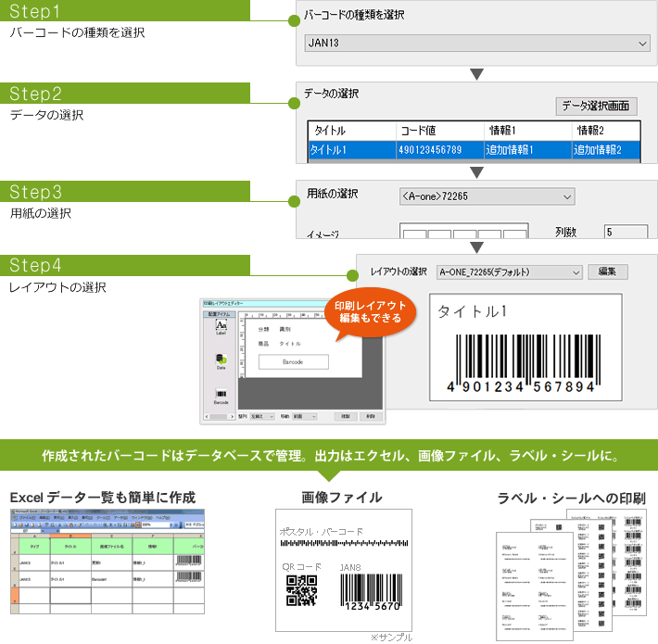Open the paper selection <A-one>72265 dropdown
Image resolution: width=658 pixels, height=644 pixels.
tap(487, 196)
